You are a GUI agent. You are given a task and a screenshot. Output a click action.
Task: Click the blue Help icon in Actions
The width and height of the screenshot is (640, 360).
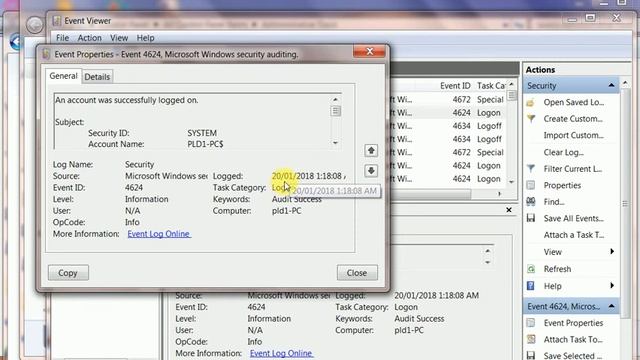tap(531, 286)
